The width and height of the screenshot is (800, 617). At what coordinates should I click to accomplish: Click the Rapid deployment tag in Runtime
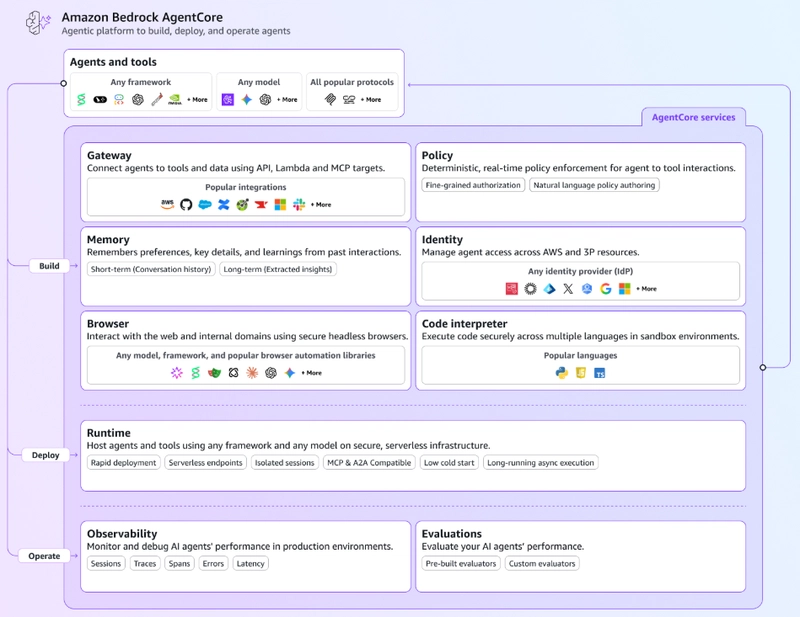click(123, 463)
